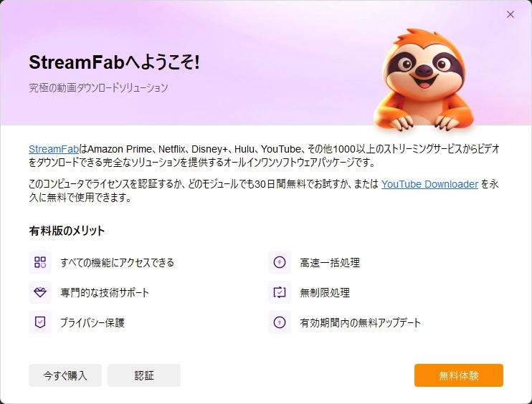Click the StreamFabへようこそ! heading

pos(114,62)
